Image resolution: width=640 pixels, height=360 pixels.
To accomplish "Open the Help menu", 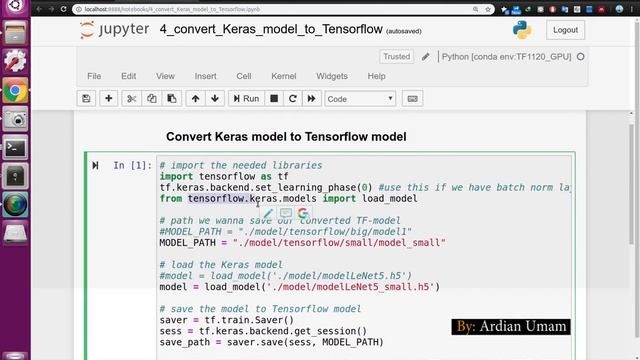I will pos(376,76).
